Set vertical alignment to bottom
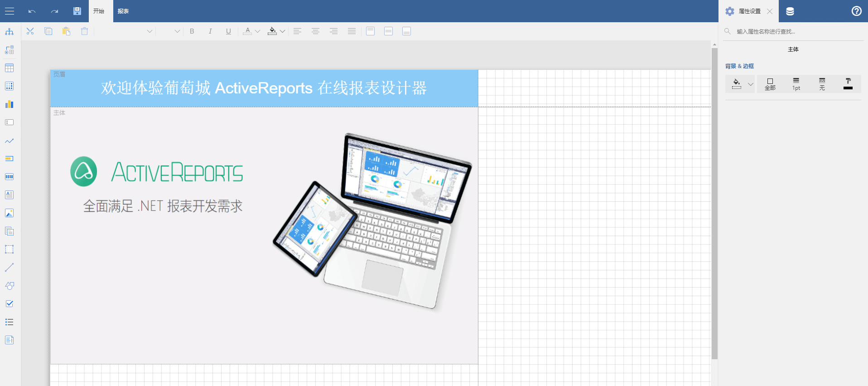The width and height of the screenshot is (868, 386). (x=407, y=31)
